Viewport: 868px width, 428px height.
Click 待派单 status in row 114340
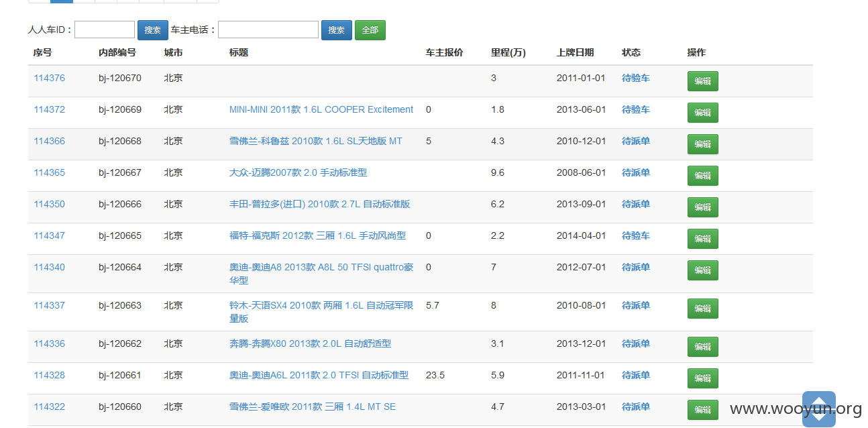point(636,267)
